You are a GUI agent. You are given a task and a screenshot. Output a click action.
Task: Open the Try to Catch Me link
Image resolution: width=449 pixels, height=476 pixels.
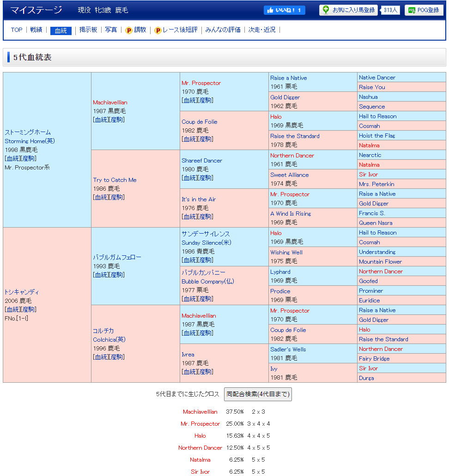(115, 180)
